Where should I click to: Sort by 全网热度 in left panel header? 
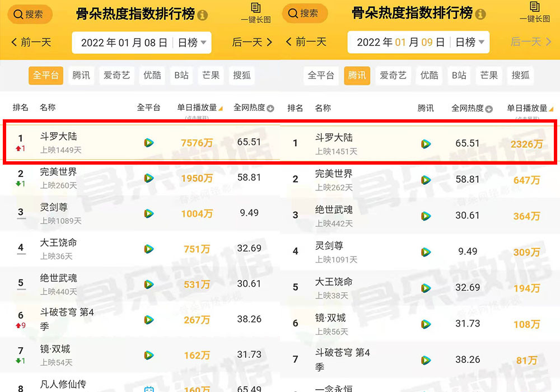[254, 108]
